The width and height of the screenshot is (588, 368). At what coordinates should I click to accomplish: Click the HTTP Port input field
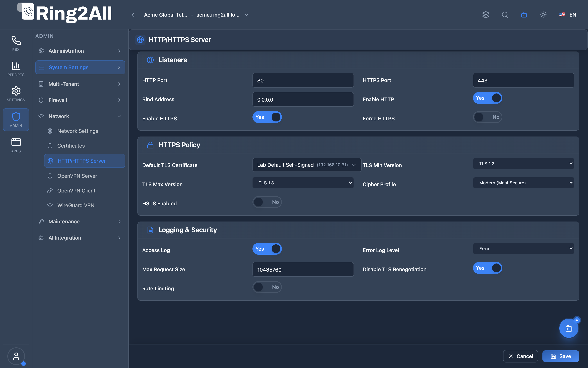coord(303,80)
